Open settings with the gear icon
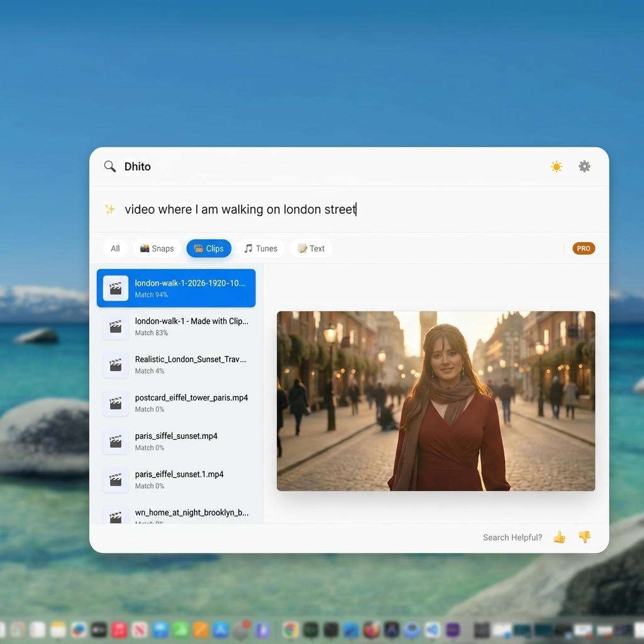644x644 pixels. [584, 166]
